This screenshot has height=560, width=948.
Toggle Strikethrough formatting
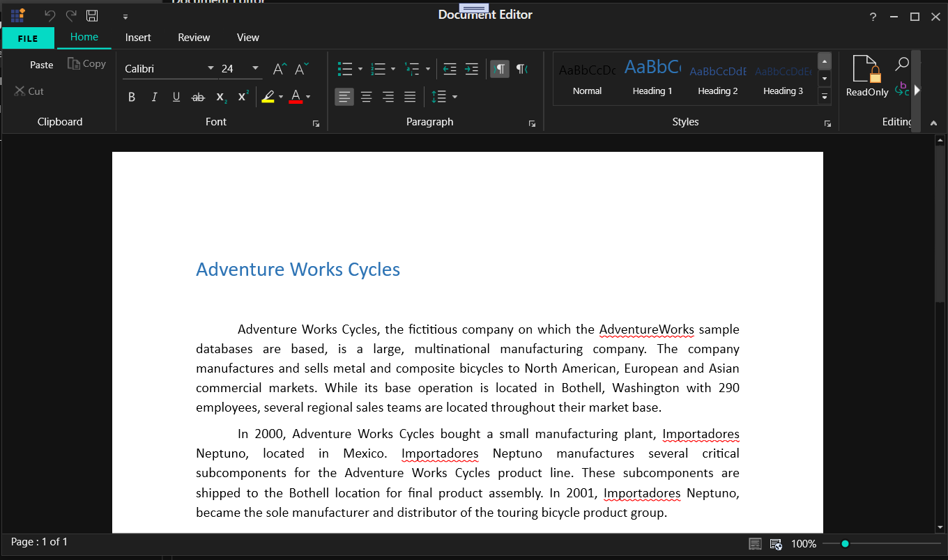click(x=198, y=97)
